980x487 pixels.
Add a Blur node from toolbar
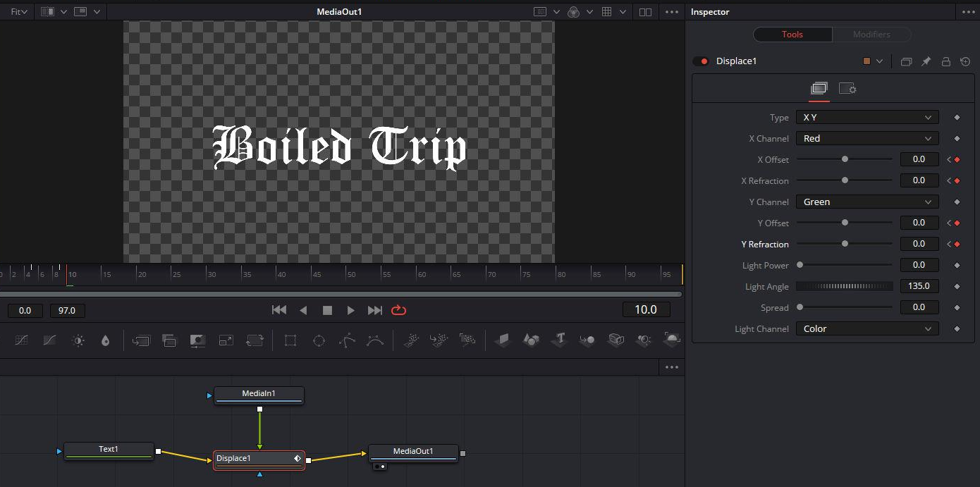[105, 340]
